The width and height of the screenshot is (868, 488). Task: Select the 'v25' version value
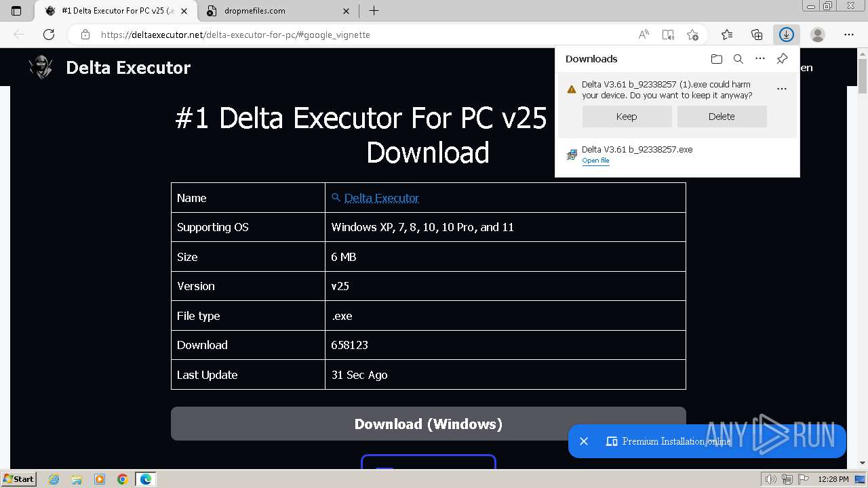click(340, 286)
